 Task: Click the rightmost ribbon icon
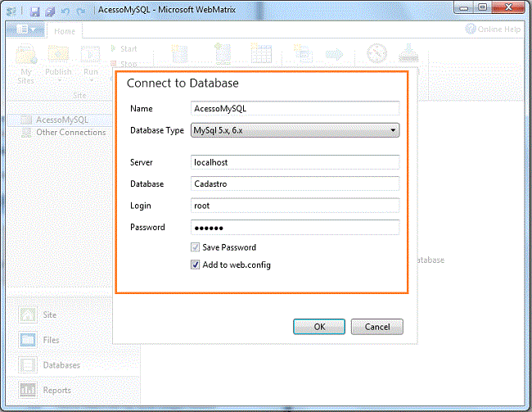408,53
